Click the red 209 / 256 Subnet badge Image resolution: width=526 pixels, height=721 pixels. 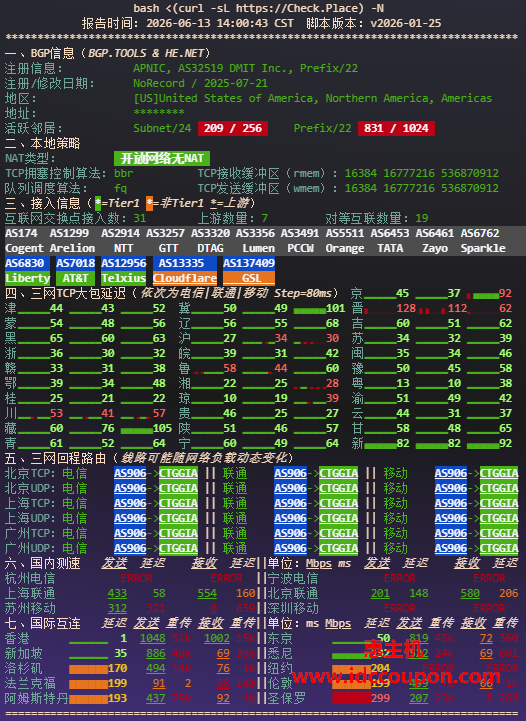click(233, 128)
